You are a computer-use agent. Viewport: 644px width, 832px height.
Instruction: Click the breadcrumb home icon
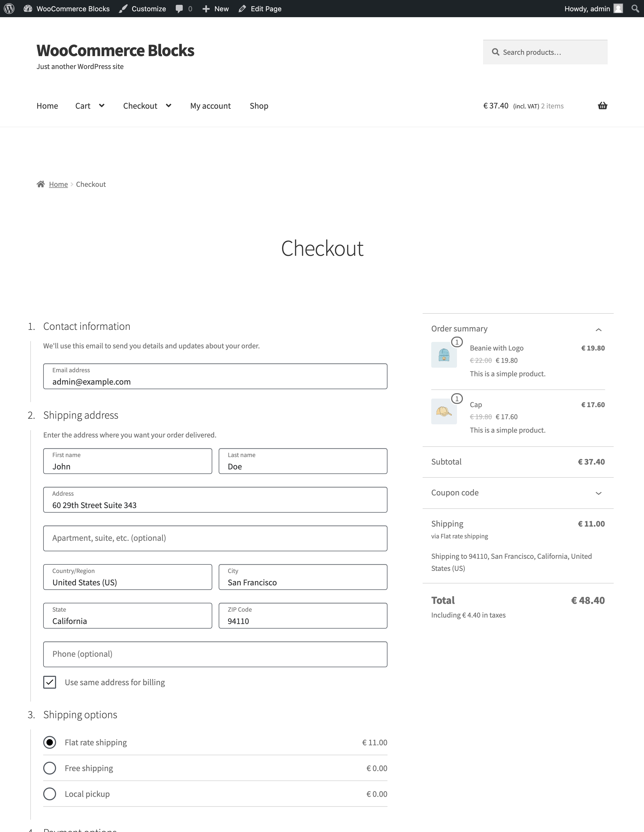41,184
